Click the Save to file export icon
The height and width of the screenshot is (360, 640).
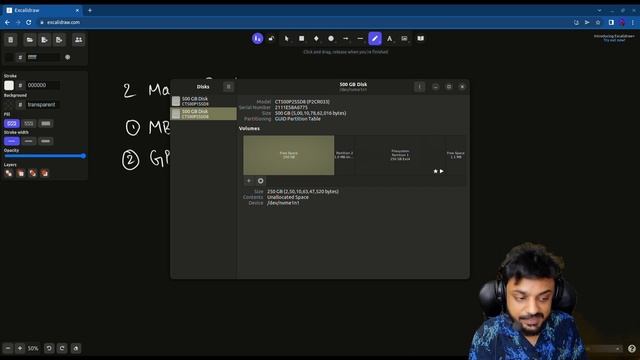point(44,40)
